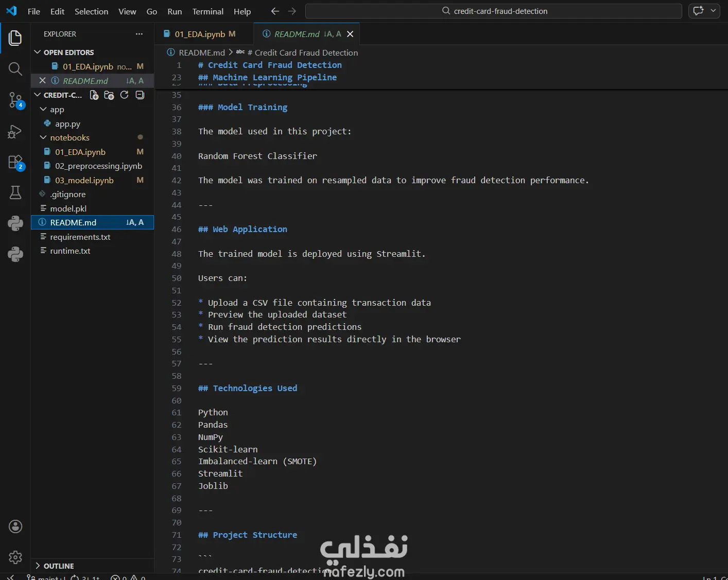Open the Edit menu
This screenshot has height=580, width=728.
(x=58, y=11)
